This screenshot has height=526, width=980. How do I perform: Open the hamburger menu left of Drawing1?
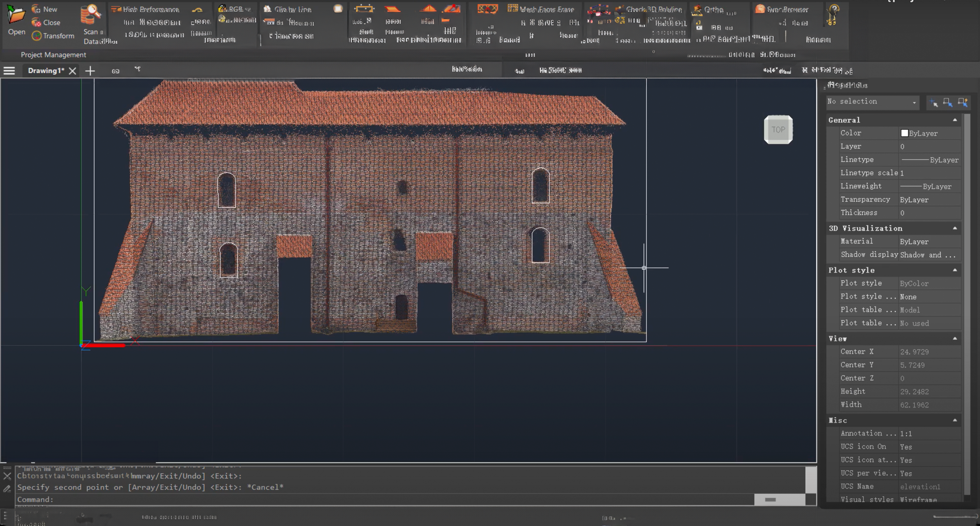click(9, 71)
